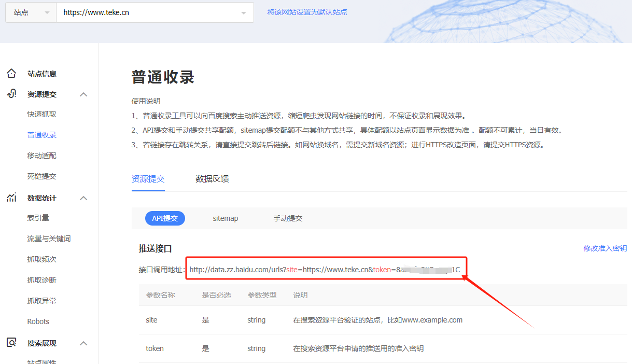Click the 接口调用地址 API URL text

(325, 270)
